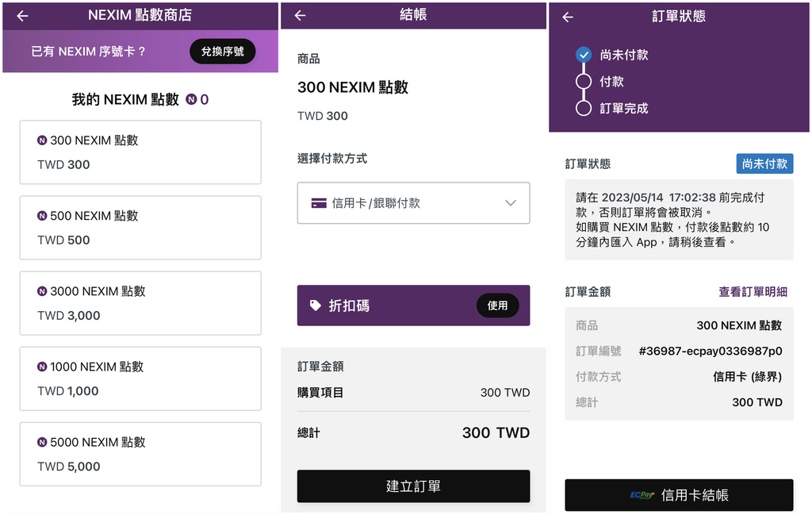Expand payment options with chevron arrow
Screen dimensions: 812x515
511,203
